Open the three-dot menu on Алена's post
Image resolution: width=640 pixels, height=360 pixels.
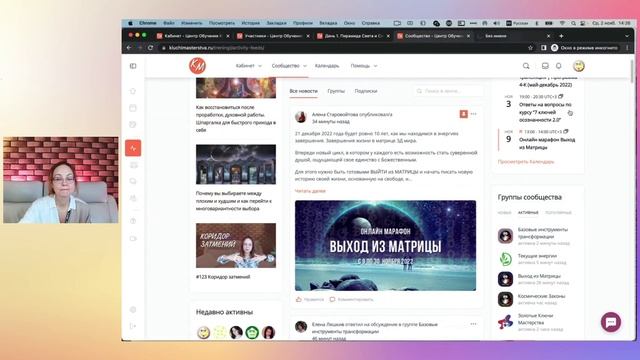473,114
